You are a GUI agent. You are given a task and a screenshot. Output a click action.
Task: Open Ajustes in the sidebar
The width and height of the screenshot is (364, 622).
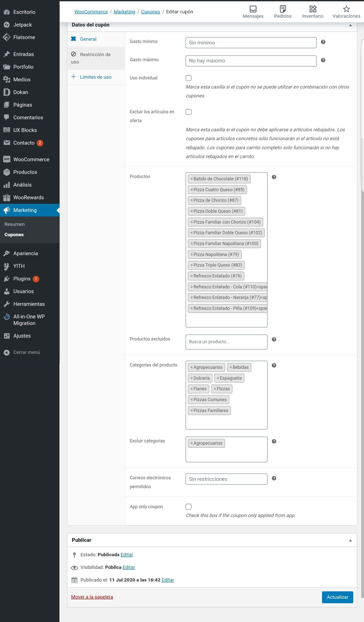click(30, 336)
